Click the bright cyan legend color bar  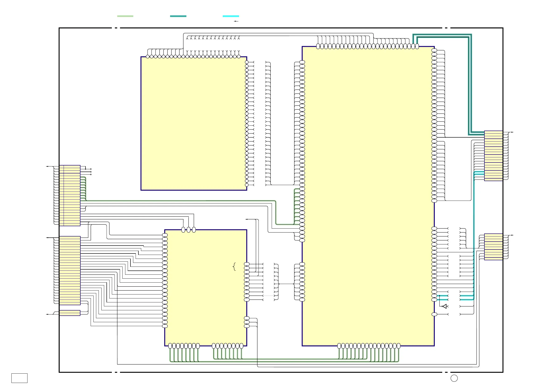pyautogui.click(x=231, y=16)
